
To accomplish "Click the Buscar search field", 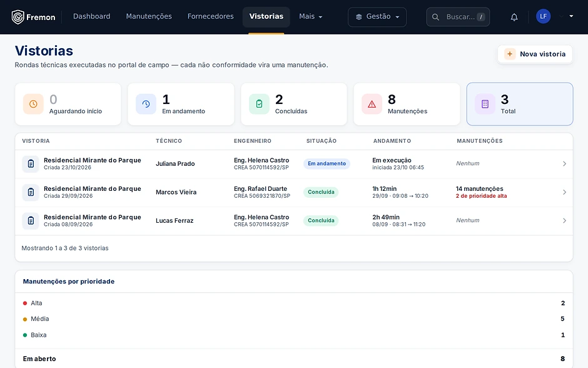I will (x=458, y=17).
